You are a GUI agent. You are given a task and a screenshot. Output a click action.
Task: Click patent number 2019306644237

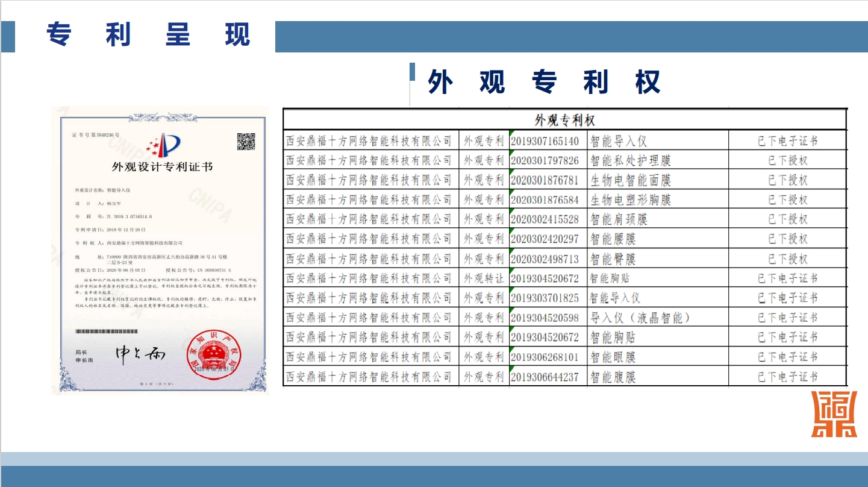pos(545,377)
